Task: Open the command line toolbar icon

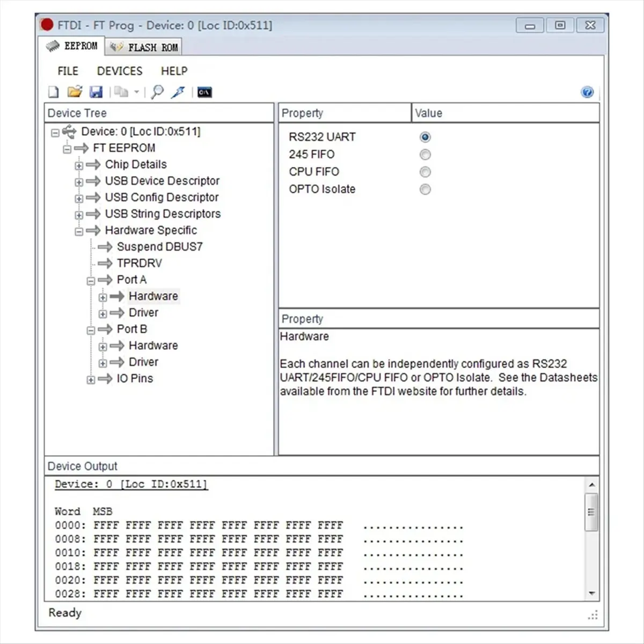Action: [x=204, y=92]
